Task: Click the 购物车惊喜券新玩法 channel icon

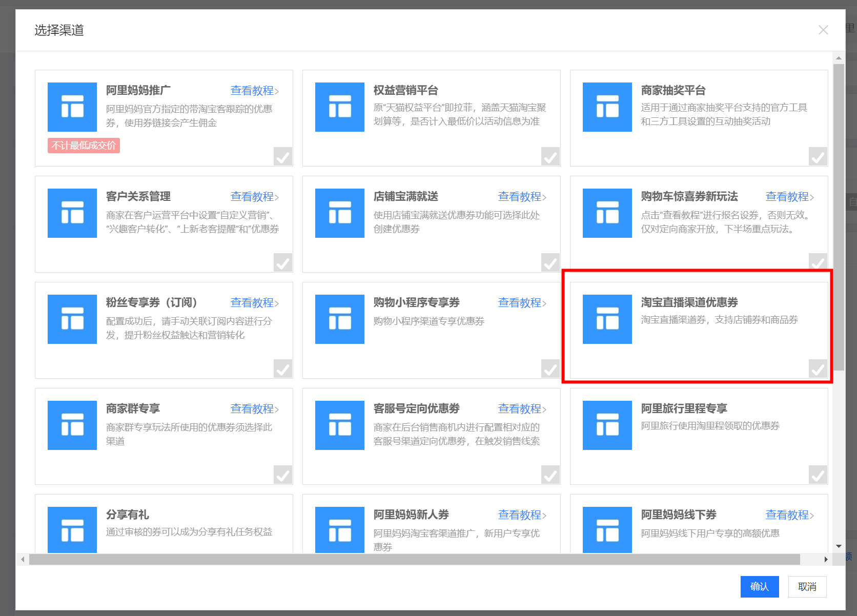Action: pyautogui.click(x=607, y=213)
